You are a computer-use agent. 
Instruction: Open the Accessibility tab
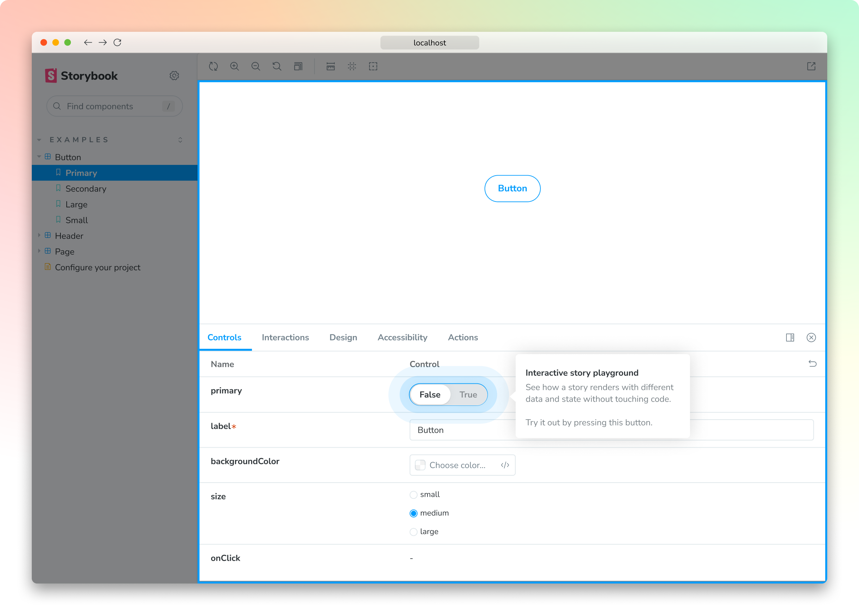click(x=402, y=337)
